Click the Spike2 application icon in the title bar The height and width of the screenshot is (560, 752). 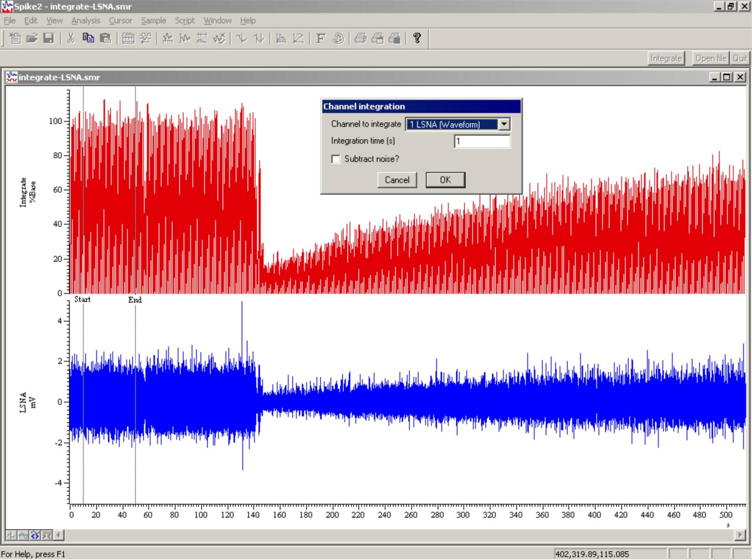(7, 7)
